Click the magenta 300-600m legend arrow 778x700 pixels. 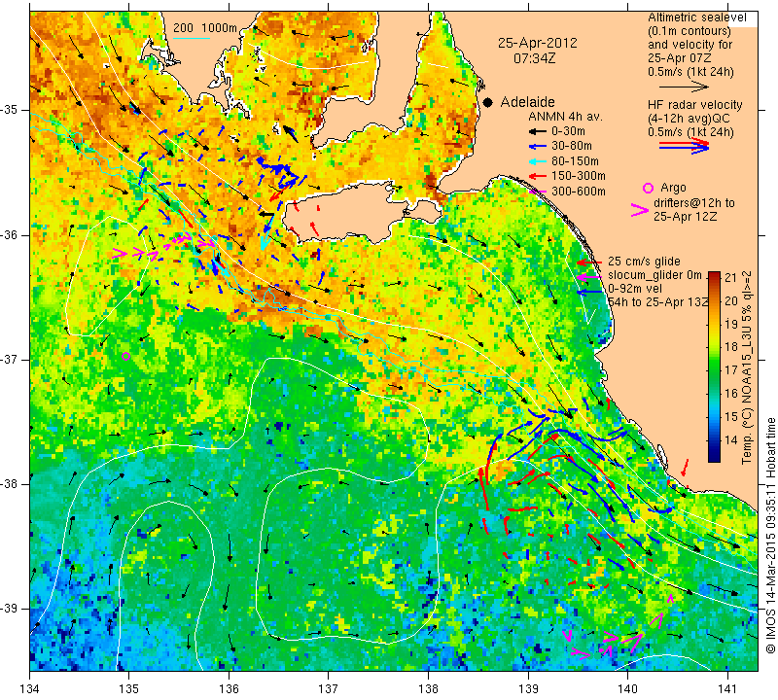coord(537,191)
